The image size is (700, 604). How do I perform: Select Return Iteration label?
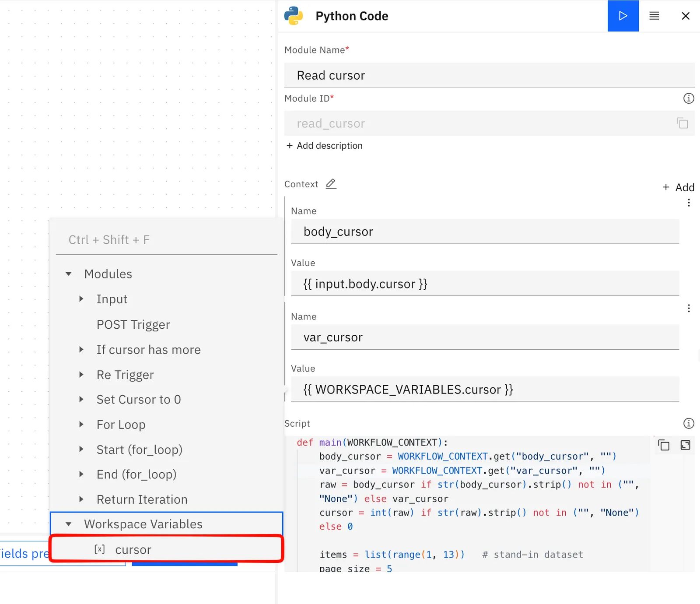[x=142, y=499]
